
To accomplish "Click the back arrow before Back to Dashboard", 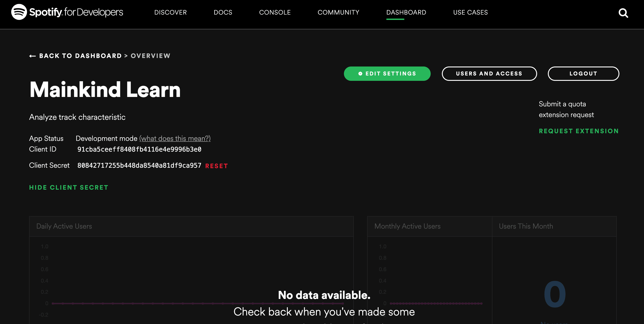I will click(32, 56).
